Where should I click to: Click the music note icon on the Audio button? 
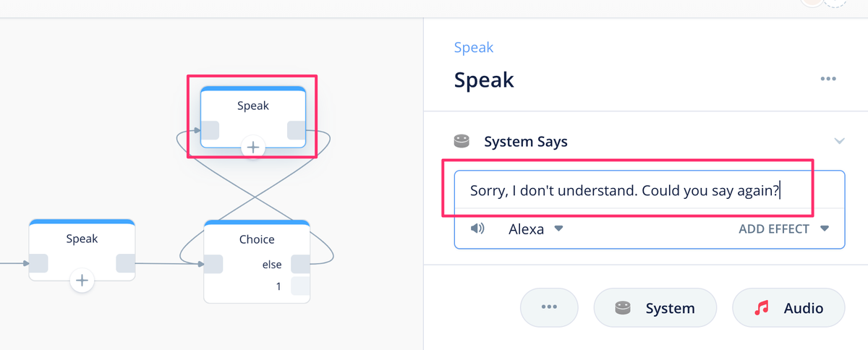click(761, 308)
